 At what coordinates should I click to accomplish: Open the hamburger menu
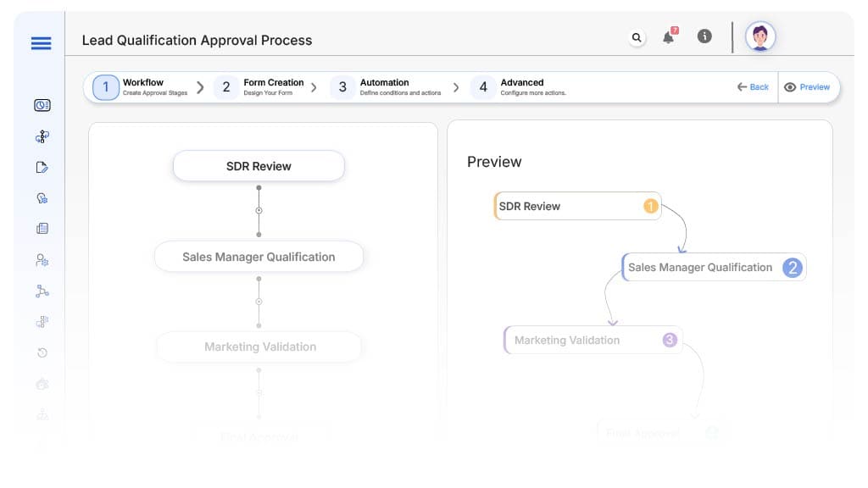pyautogui.click(x=41, y=43)
